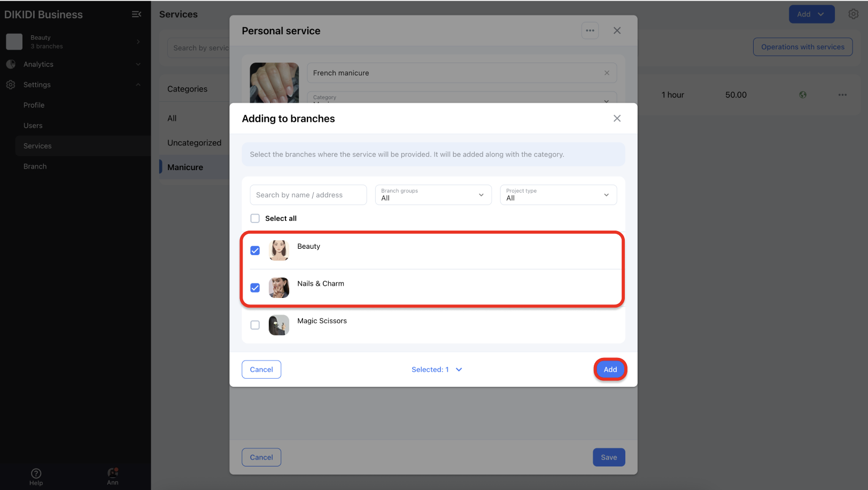Image resolution: width=868 pixels, height=490 pixels.
Task: Clear the French manicure name field
Action: point(607,73)
